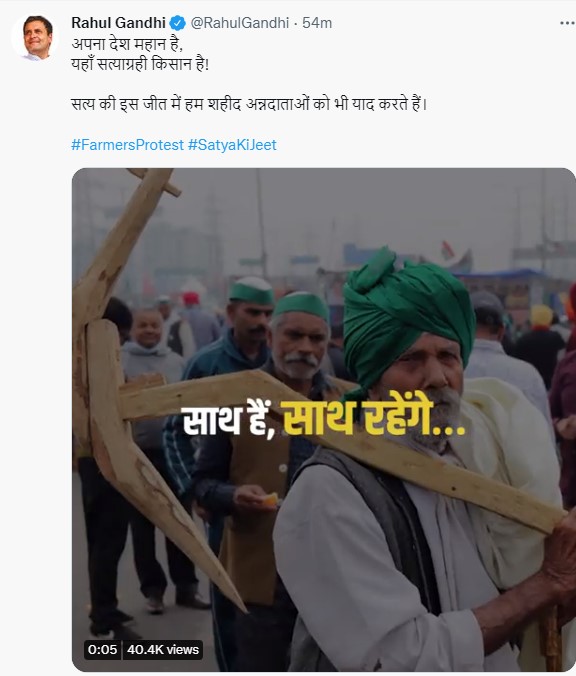Click the tweet line starting with अपना देश

(126, 44)
